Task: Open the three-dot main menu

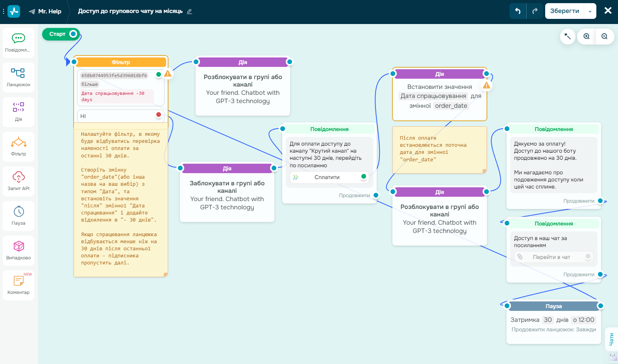Action: pyautogui.click(x=4, y=11)
